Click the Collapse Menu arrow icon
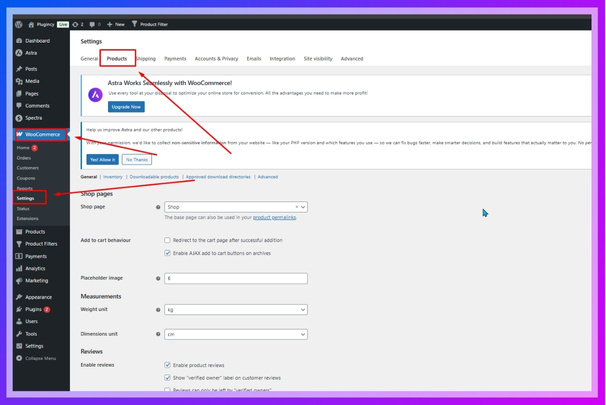The width and height of the screenshot is (606, 405). 19,358
